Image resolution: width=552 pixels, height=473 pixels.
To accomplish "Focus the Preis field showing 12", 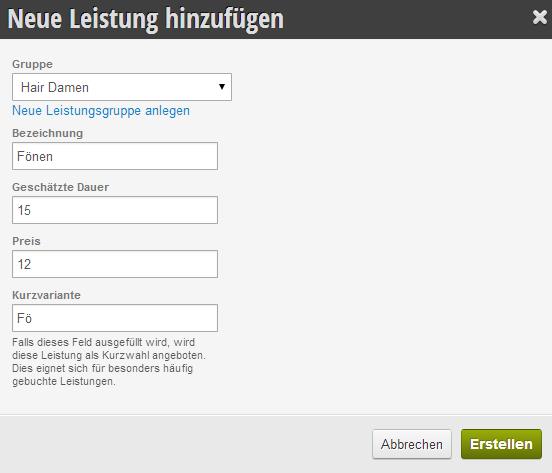I will click(115, 264).
